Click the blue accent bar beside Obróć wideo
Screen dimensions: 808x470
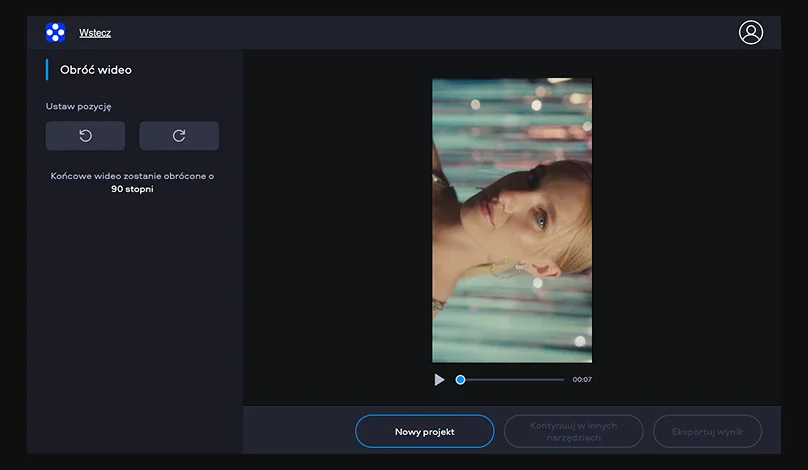click(46, 70)
